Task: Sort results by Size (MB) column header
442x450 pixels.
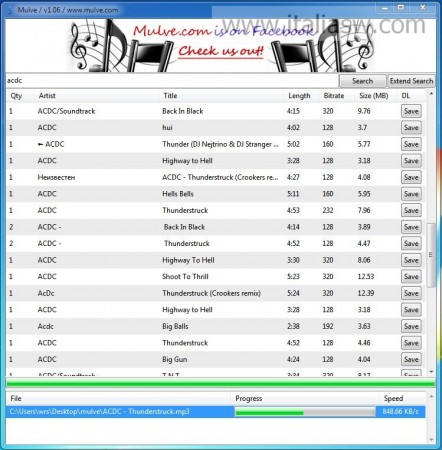Action: tap(374, 96)
